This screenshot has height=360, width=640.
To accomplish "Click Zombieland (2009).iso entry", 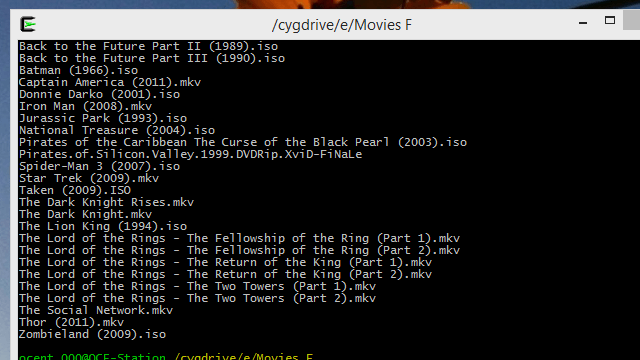I will (92, 334).
